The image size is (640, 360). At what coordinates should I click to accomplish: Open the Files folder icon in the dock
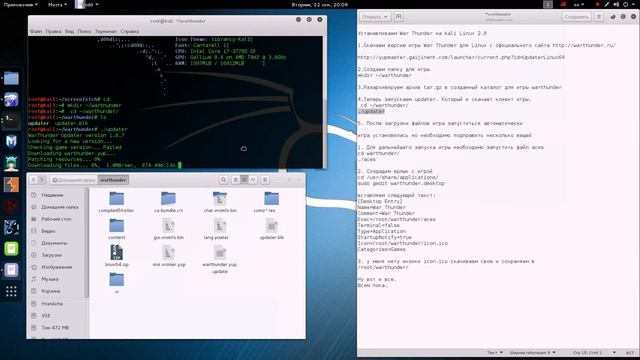coord(11,78)
